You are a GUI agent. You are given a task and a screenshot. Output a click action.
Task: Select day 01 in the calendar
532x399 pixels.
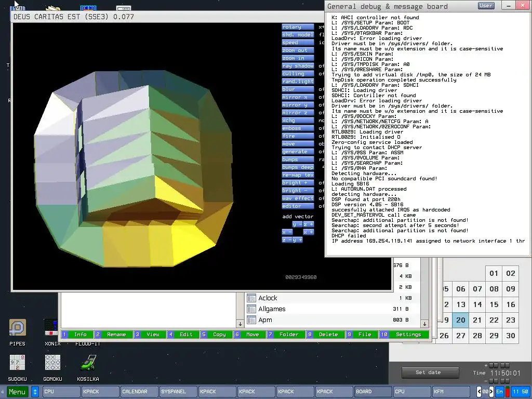pyautogui.click(x=494, y=273)
